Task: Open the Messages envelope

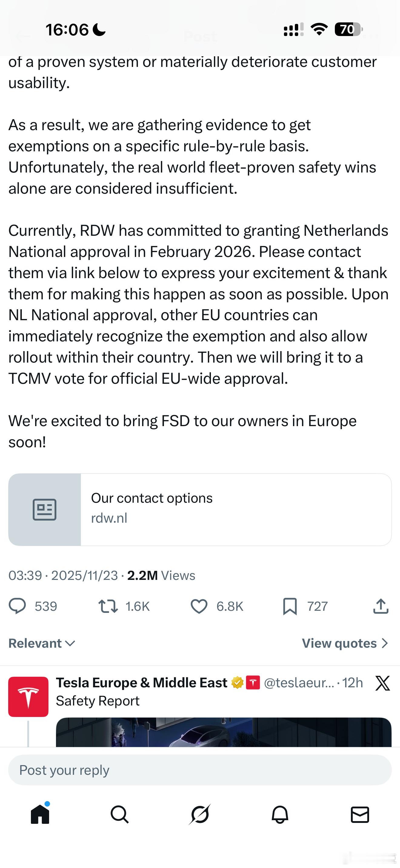Action: pos(360,815)
